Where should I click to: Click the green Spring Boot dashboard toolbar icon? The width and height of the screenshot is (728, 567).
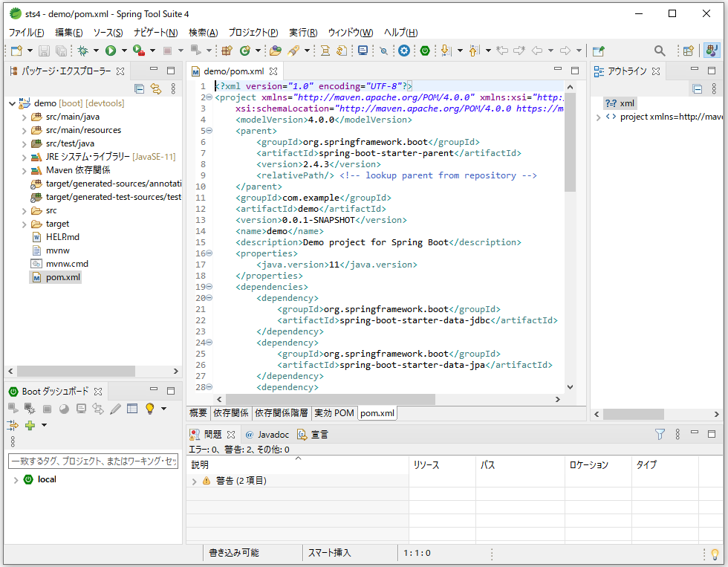425,51
